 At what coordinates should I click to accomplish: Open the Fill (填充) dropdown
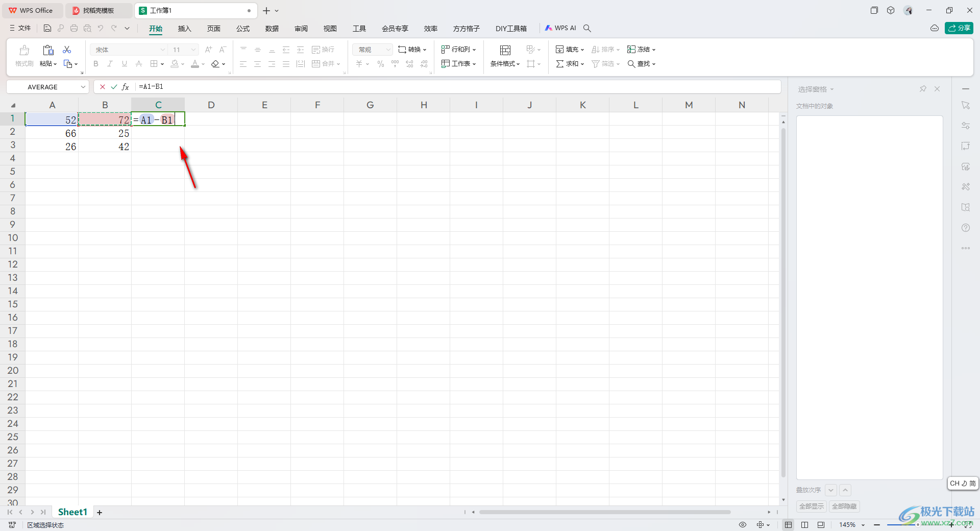pyautogui.click(x=570, y=50)
